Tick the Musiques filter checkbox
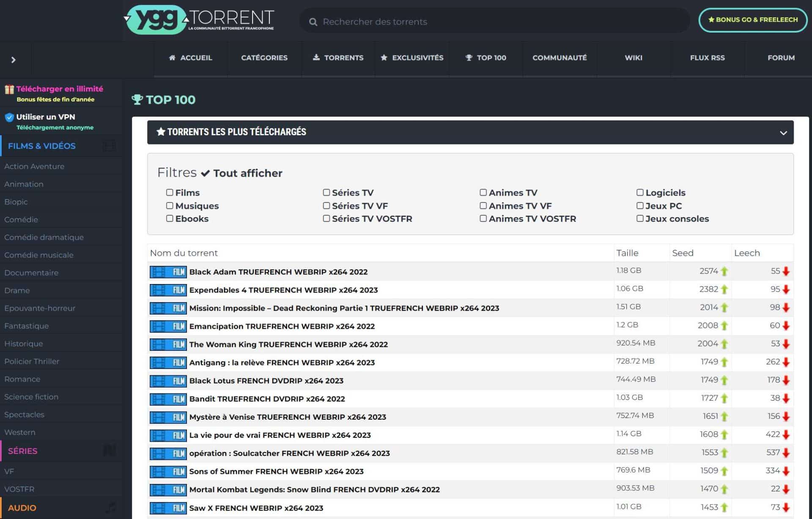 170,205
